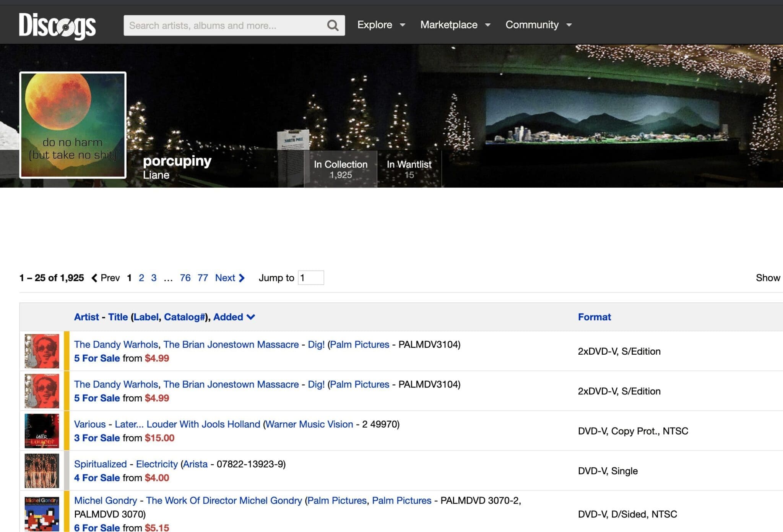Open second Dig! cover thumbnail

[42, 391]
